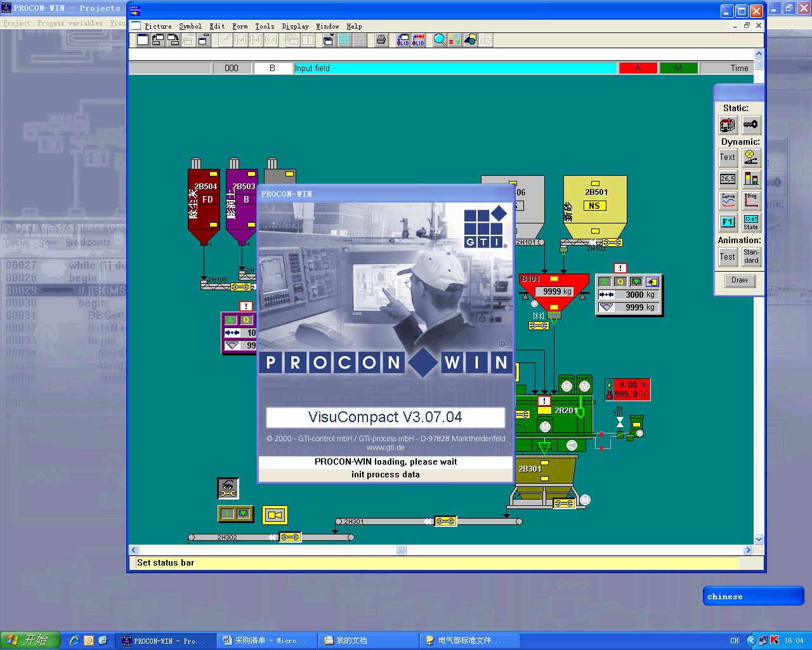Open the Windows Start button

tap(30, 640)
